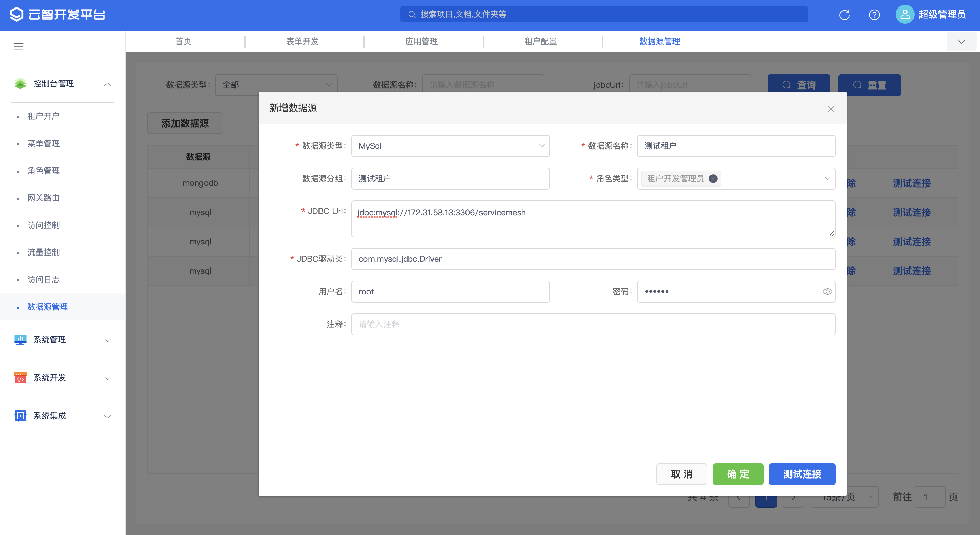The height and width of the screenshot is (535, 980).
Task: Expand the 系统管理 menu group
Action: (x=108, y=340)
